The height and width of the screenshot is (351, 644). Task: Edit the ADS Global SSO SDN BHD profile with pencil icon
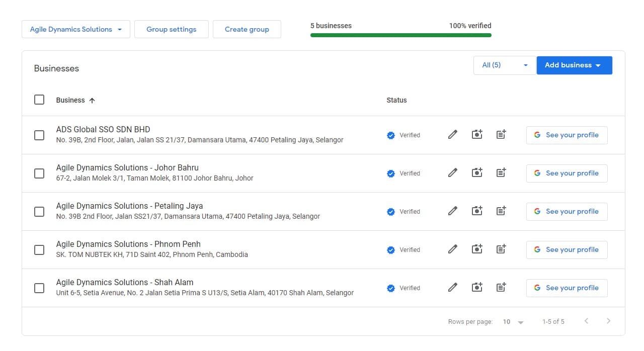pos(453,135)
